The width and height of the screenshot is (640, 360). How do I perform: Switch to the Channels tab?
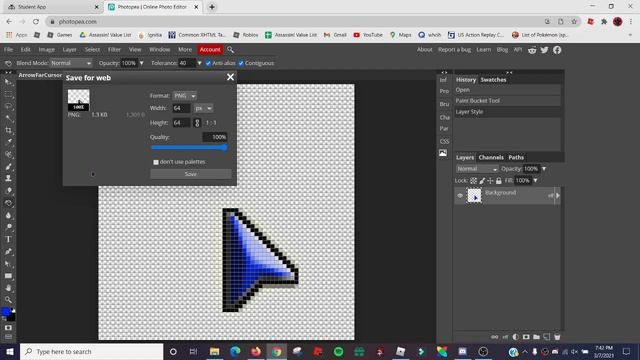tap(491, 158)
